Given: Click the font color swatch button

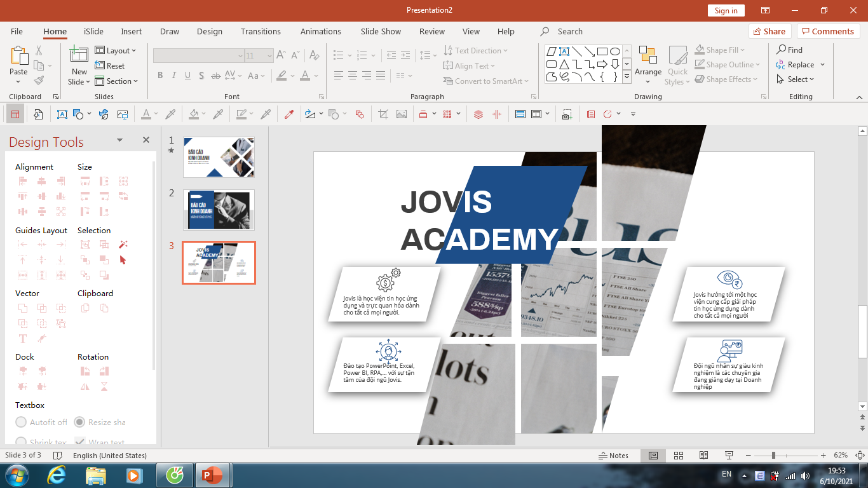Looking at the screenshot, I should click(x=305, y=76).
